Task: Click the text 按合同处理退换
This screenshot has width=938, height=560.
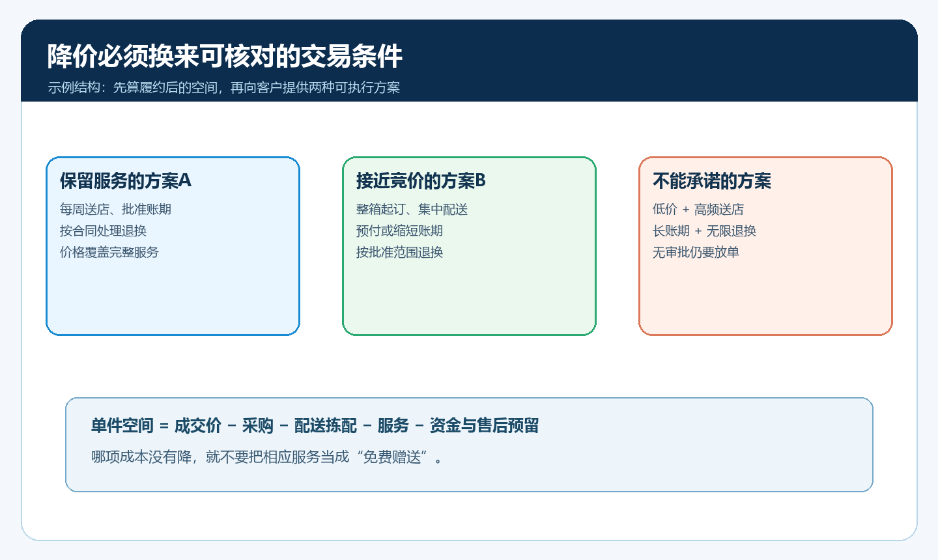Action: coord(103,231)
